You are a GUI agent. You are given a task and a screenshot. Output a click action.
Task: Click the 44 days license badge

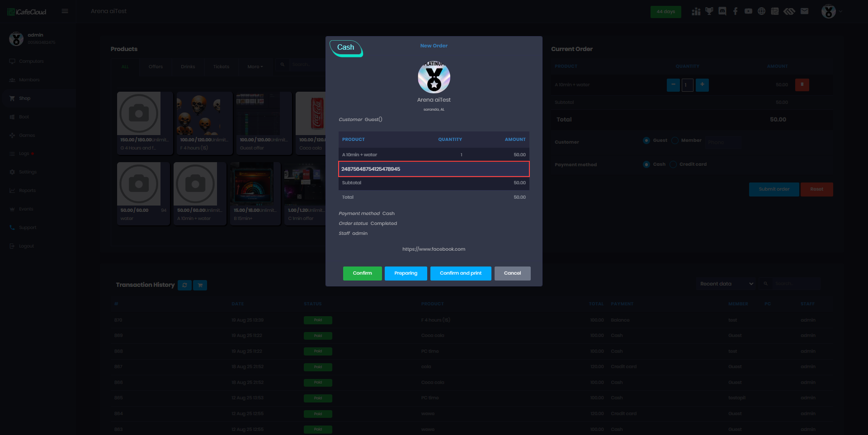point(666,12)
